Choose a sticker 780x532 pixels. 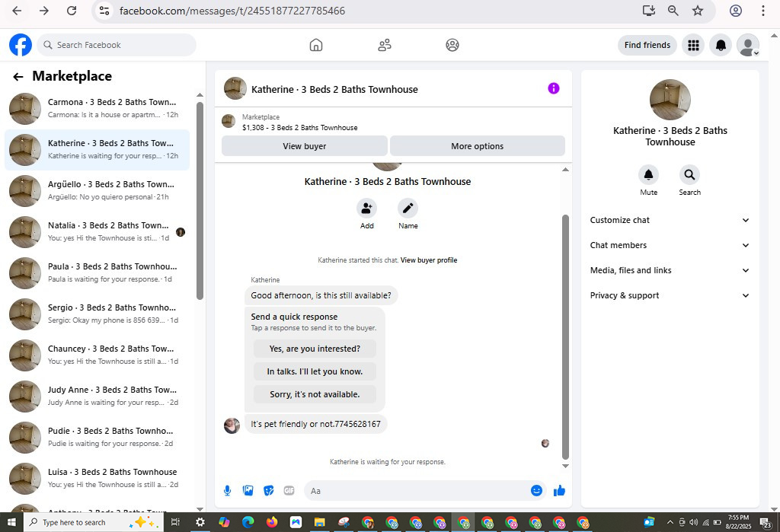(x=269, y=491)
